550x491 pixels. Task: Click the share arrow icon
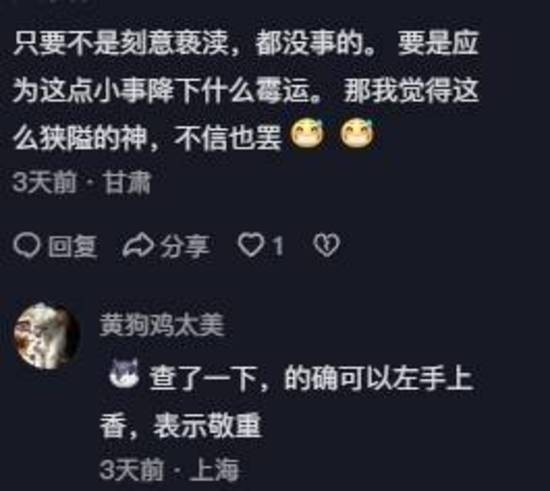pos(138,246)
